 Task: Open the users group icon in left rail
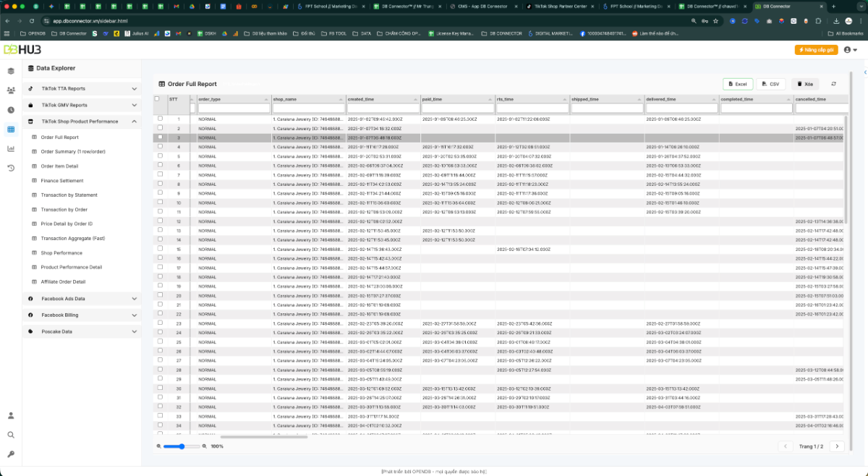click(x=11, y=90)
